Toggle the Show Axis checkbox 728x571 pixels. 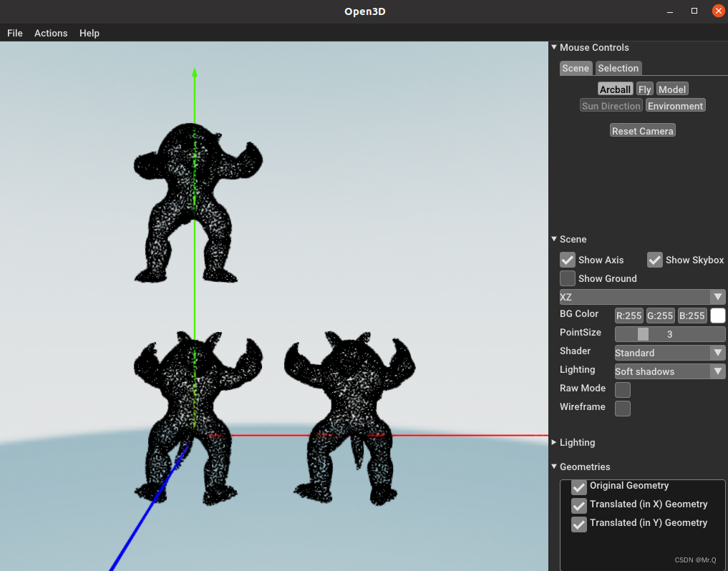tap(566, 260)
